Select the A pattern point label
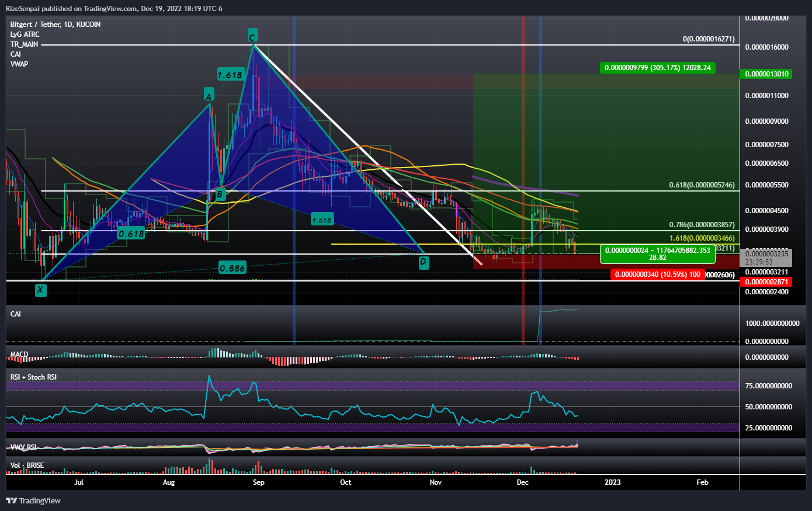812x511 pixels. [209, 95]
